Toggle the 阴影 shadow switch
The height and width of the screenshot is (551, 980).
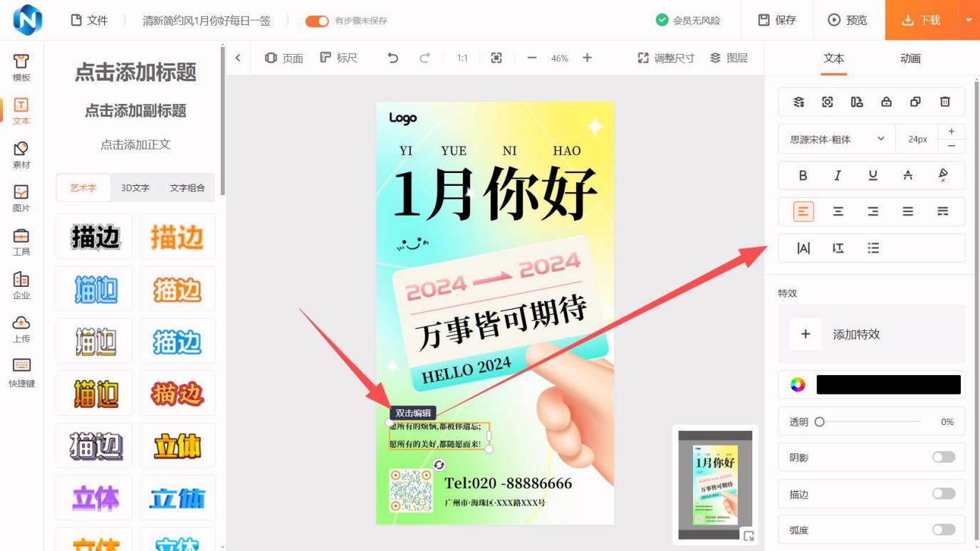[944, 457]
